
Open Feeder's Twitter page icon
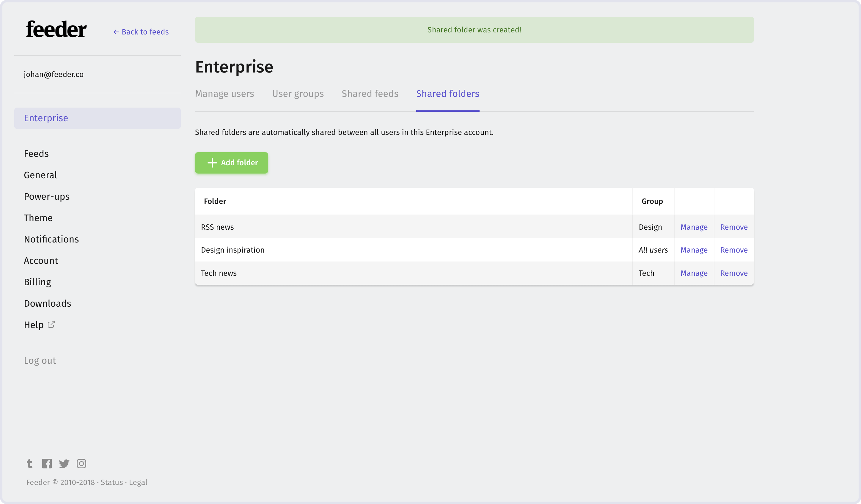coord(64,463)
